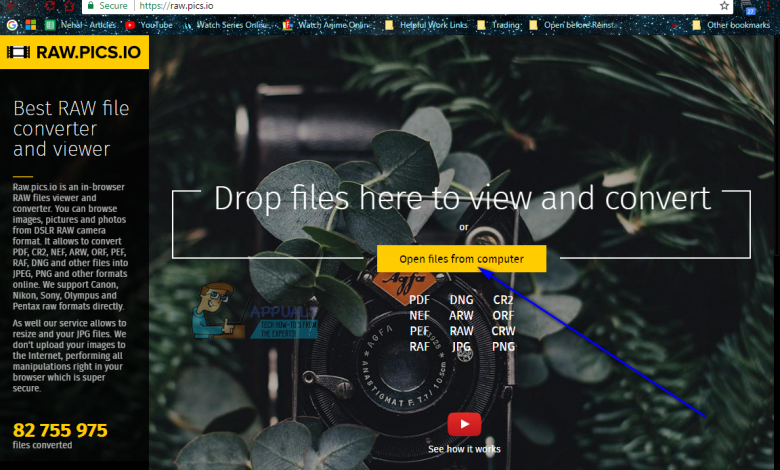Expand Other bookmarks folder
This screenshot has width=780, height=470.
click(731, 25)
